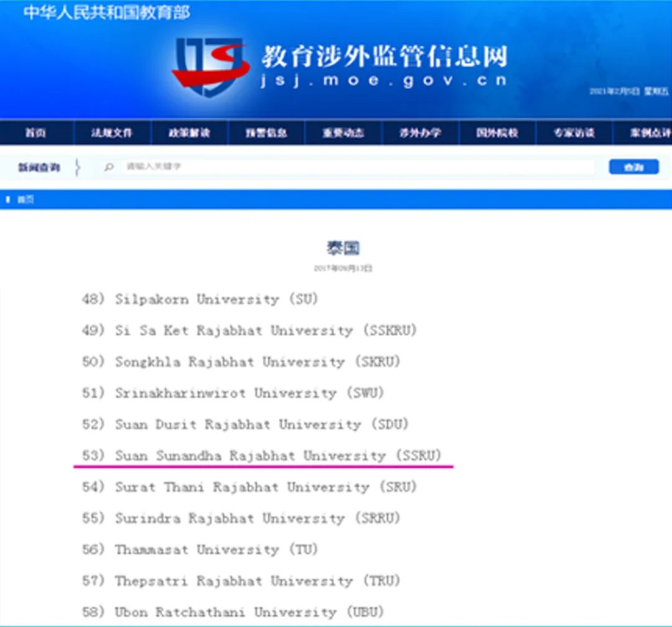Open the 法规文件 navigation tab

point(112,133)
